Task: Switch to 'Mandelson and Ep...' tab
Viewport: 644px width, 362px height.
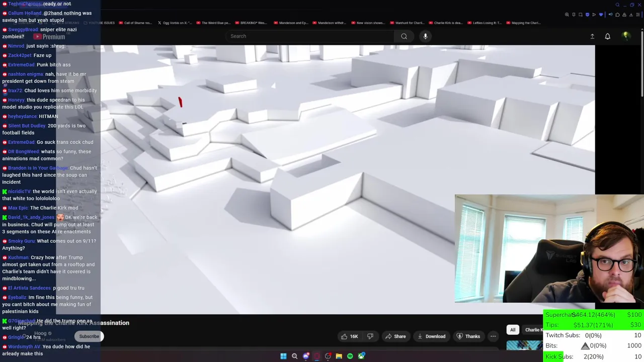Action: click(x=291, y=23)
